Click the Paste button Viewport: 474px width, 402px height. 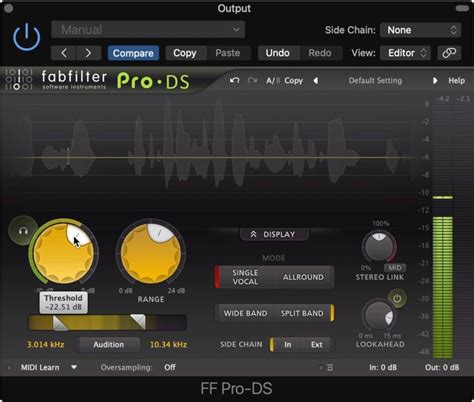pos(228,53)
